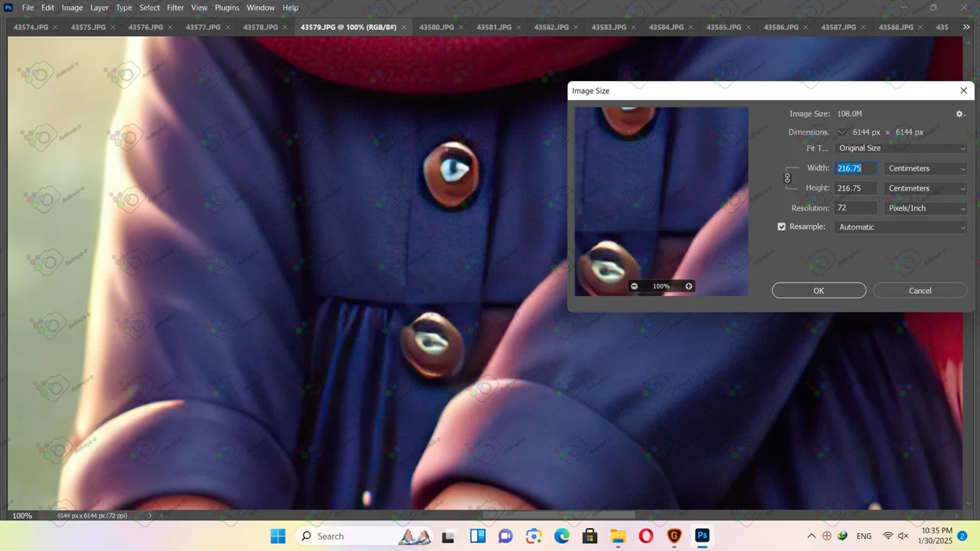
Task: Open Microsoft Edge from the taskbar
Action: [x=562, y=536]
